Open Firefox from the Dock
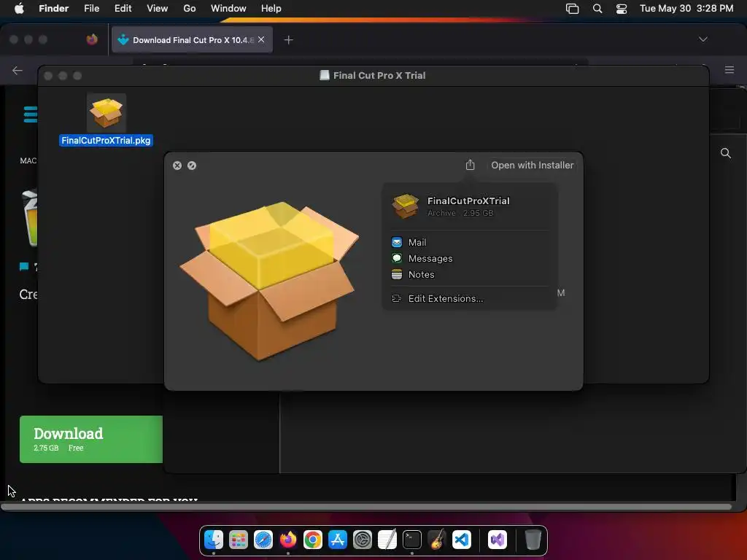The height and width of the screenshot is (560, 747). [x=287, y=540]
